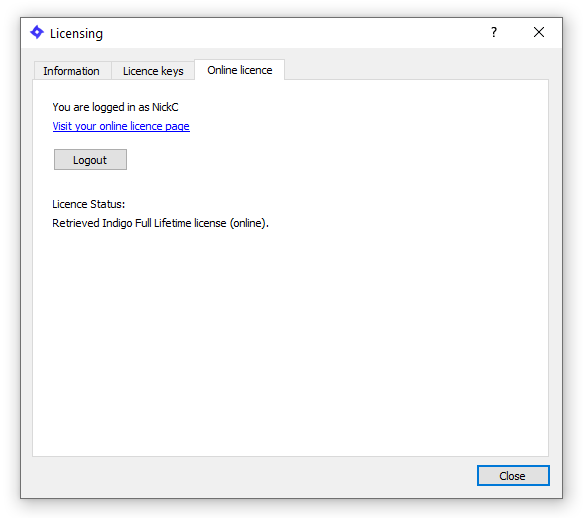Visit your online licence page link
Image resolution: width=583 pixels, height=518 pixels.
(121, 126)
